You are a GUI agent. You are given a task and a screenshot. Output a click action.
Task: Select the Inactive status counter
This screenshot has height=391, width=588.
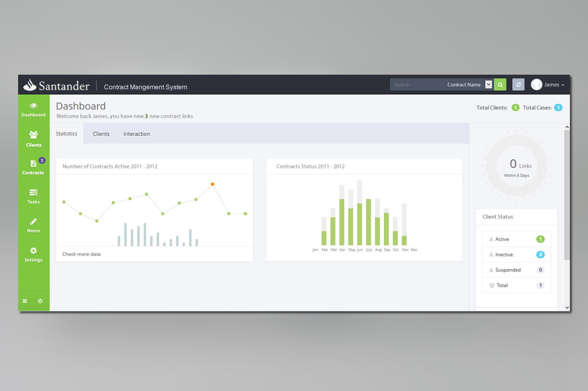click(540, 254)
